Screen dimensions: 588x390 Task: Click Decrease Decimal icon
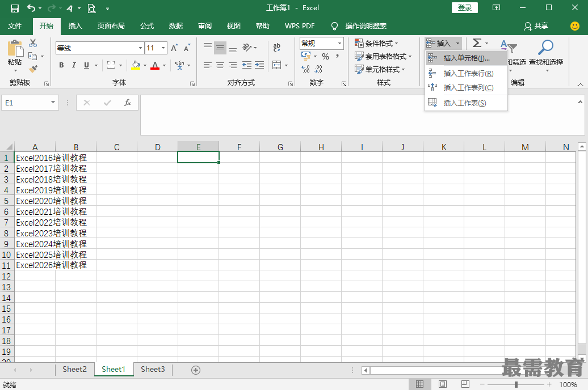[318, 69]
